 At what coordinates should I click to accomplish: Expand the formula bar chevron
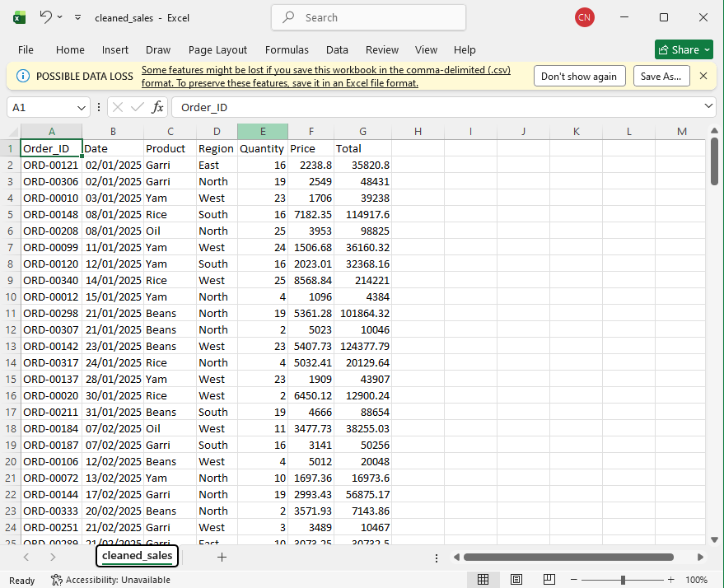coord(708,106)
